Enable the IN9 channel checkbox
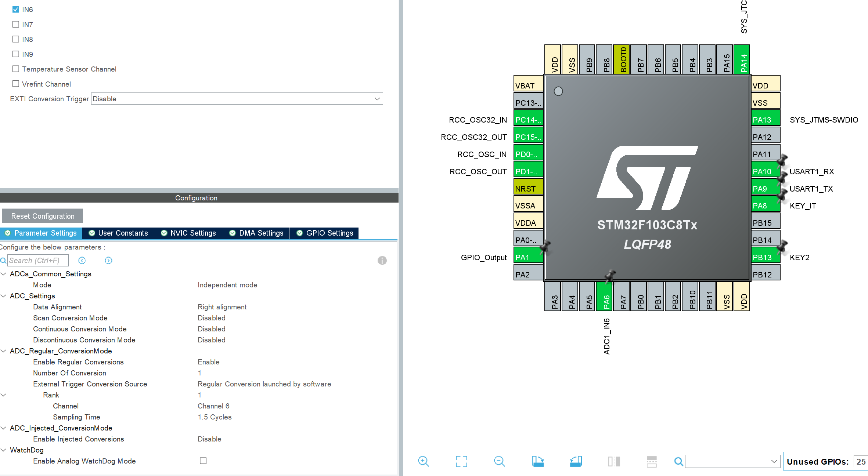Viewport: 868px width, 476px height. (16, 54)
